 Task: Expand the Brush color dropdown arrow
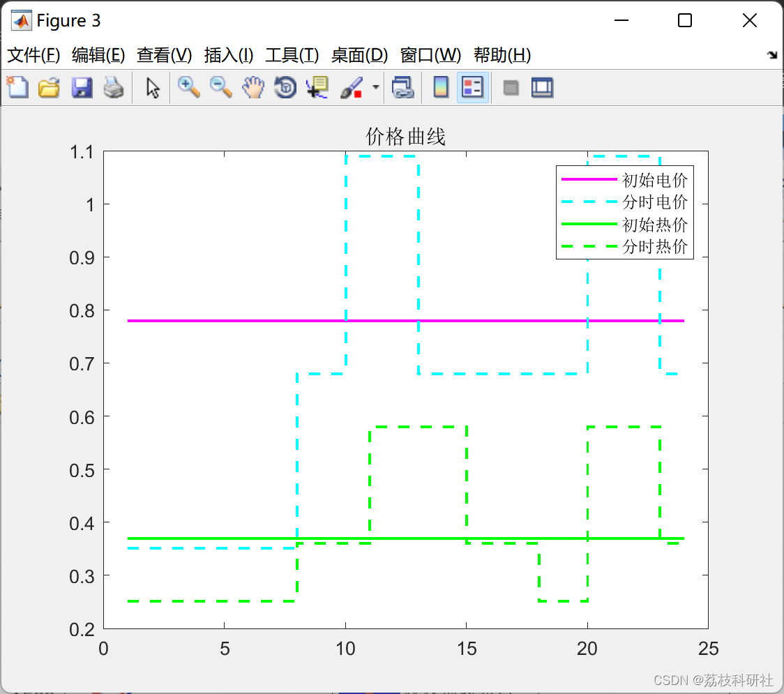pos(375,87)
